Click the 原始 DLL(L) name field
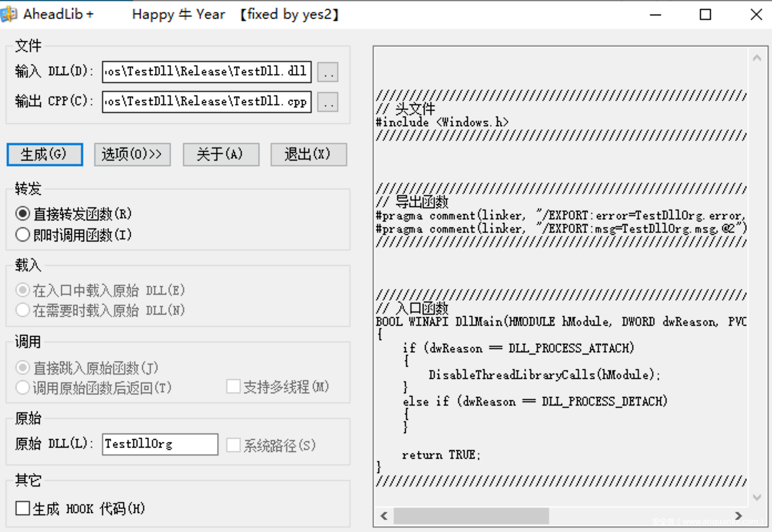The image size is (772, 532). pyautogui.click(x=160, y=444)
